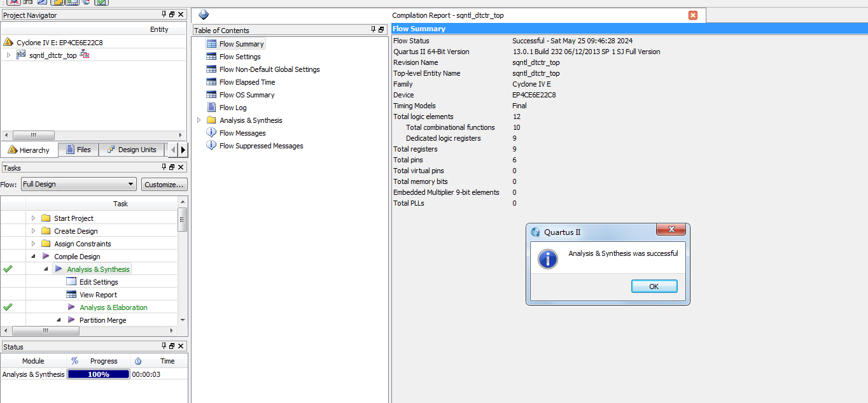Click the sqntl_dtctr_top entity icon
The image size is (868, 403).
[x=21, y=55]
